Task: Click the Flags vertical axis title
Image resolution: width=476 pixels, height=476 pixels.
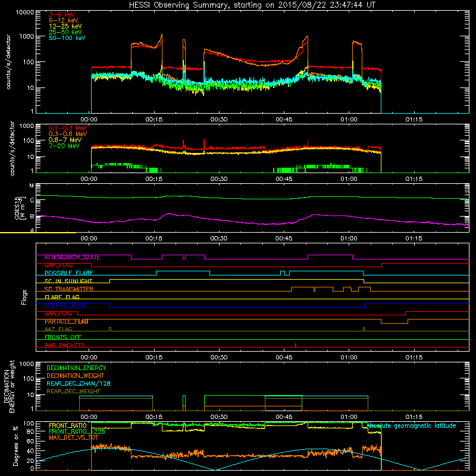Action: pos(24,297)
